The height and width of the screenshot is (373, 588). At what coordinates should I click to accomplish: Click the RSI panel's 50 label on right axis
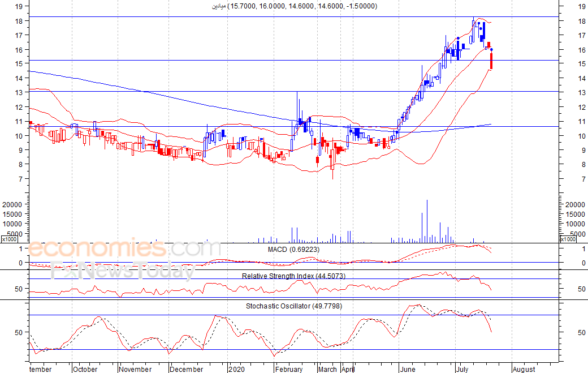pos(582,289)
